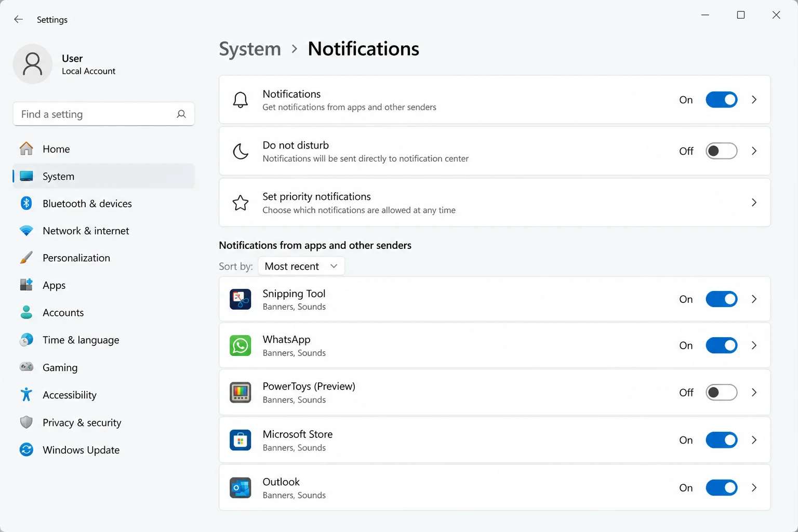Screen dimensions: 798x532
Task: Expand Microsoft Store settings chevron
Action: (754, 440)
